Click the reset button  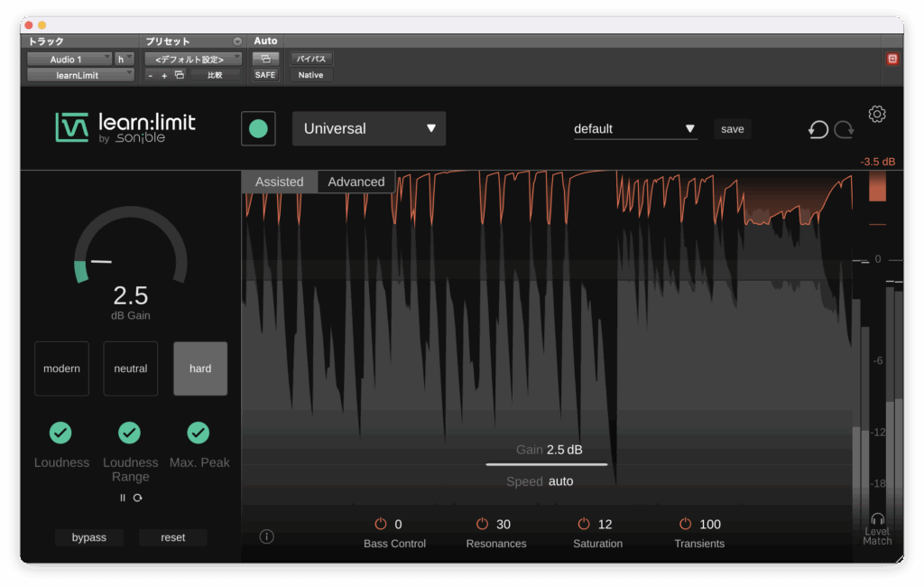pyautogui.click(x=172, y=537)
